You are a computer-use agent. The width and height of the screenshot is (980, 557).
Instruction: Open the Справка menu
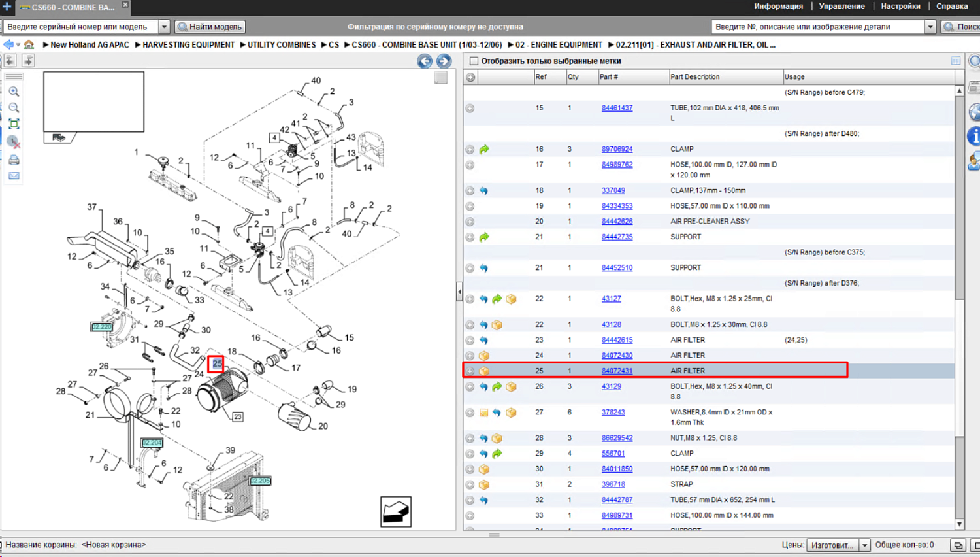952,7
